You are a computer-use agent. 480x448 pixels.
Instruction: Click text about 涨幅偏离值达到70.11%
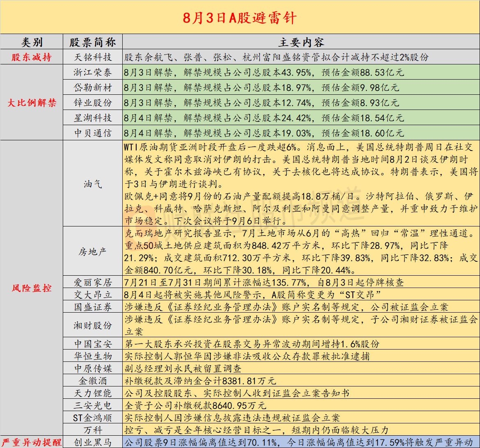pyautogui.click(x=299, y=442)
